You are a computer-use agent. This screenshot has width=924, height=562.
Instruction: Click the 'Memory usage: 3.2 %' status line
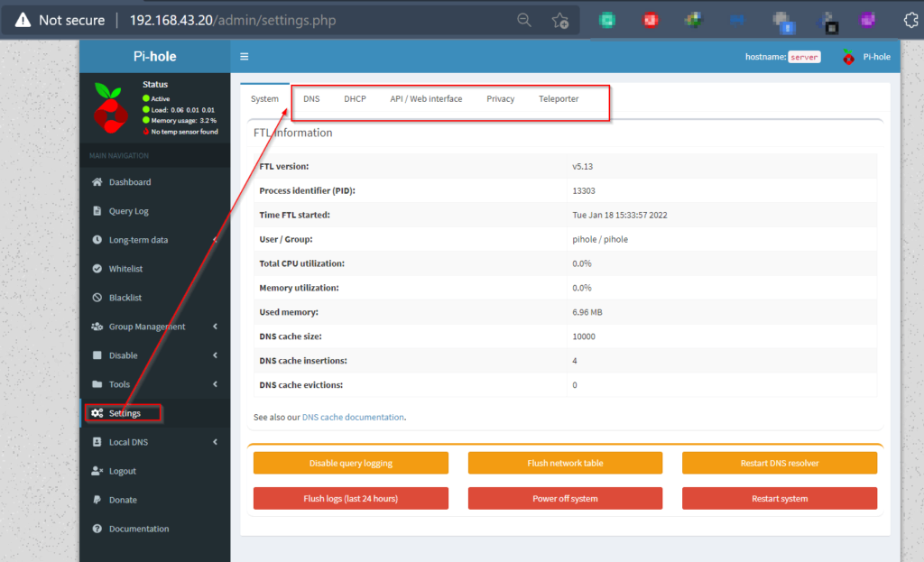(180, 120)
